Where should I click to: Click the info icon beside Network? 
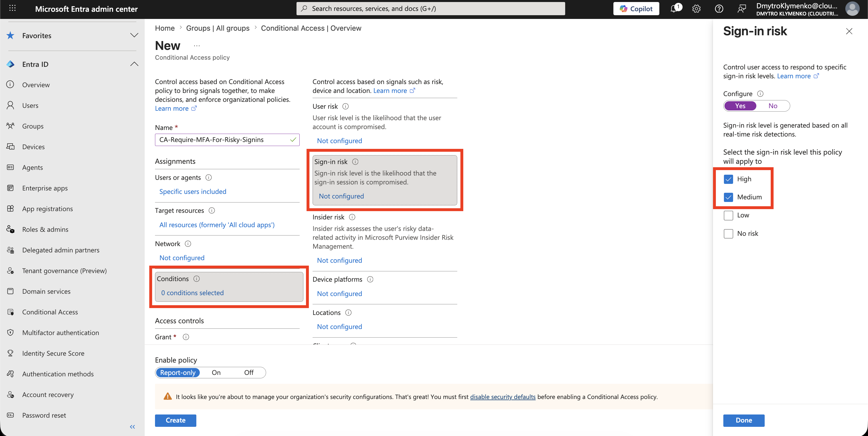[x=188, y=244]
